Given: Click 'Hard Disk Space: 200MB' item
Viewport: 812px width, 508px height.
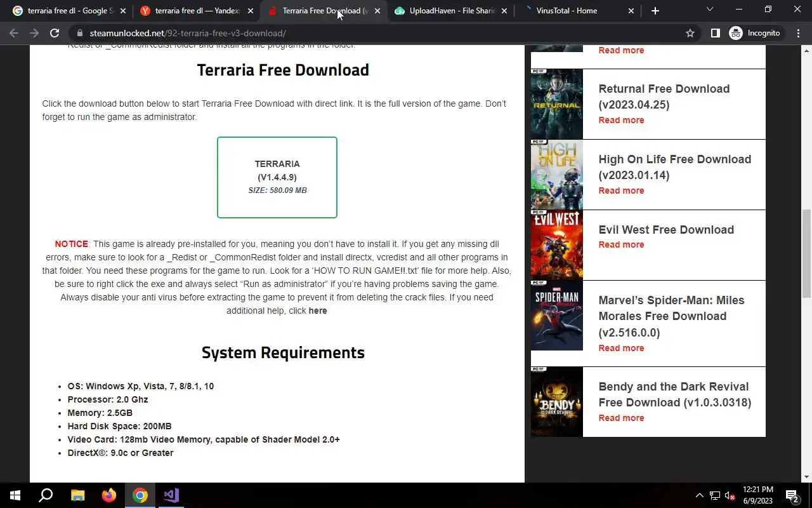Looking at the screenshot, I should 120,426.
